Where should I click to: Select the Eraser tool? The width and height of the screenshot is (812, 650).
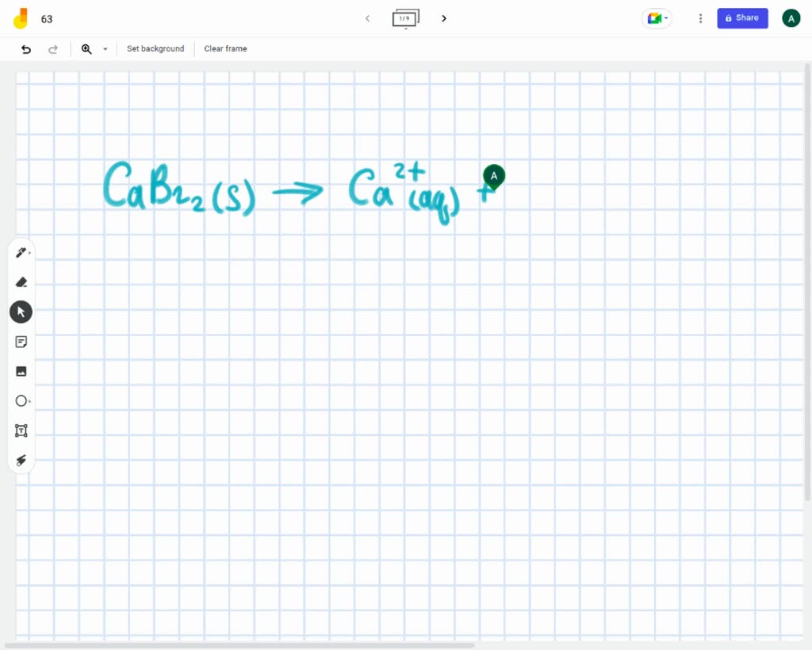click(21, 281)
